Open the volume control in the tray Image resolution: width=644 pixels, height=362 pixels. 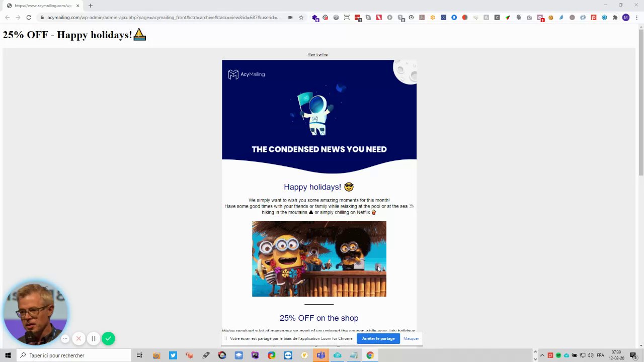[590, 355]
